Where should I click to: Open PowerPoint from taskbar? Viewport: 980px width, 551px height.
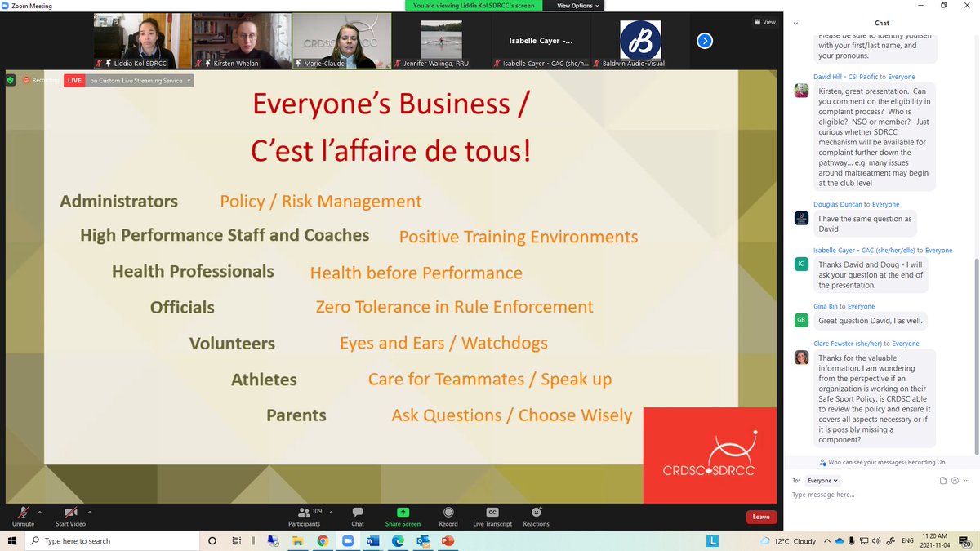click(448, 540)
